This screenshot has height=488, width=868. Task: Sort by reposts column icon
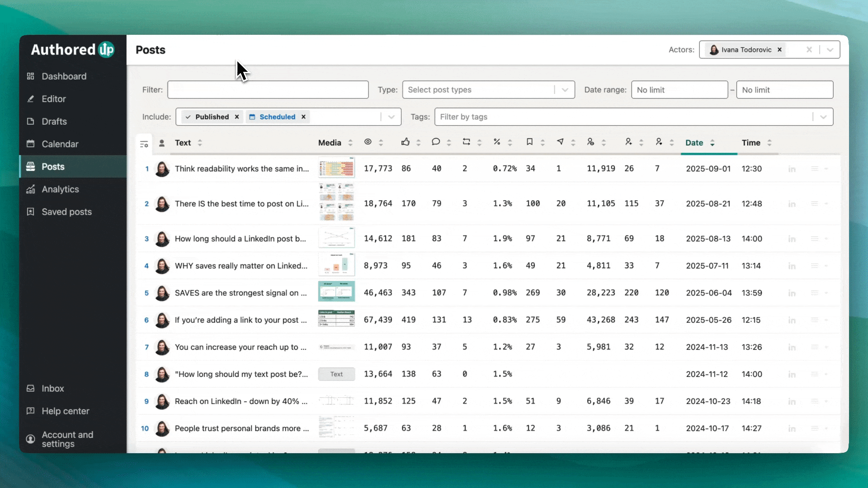click(466, 142)
